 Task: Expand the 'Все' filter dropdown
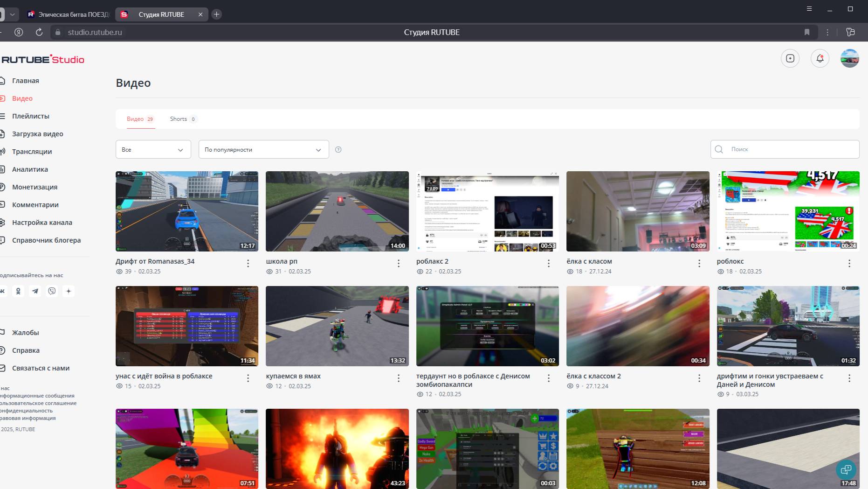coord(153,150)
